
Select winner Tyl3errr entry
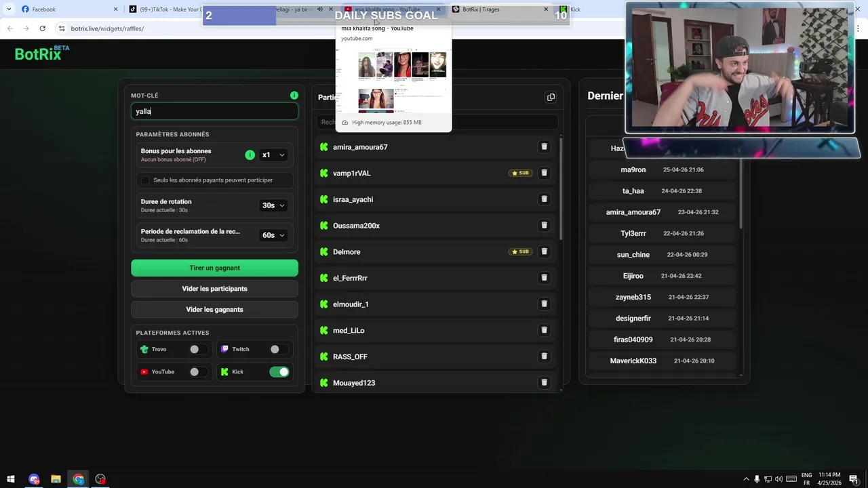[663, 233]
